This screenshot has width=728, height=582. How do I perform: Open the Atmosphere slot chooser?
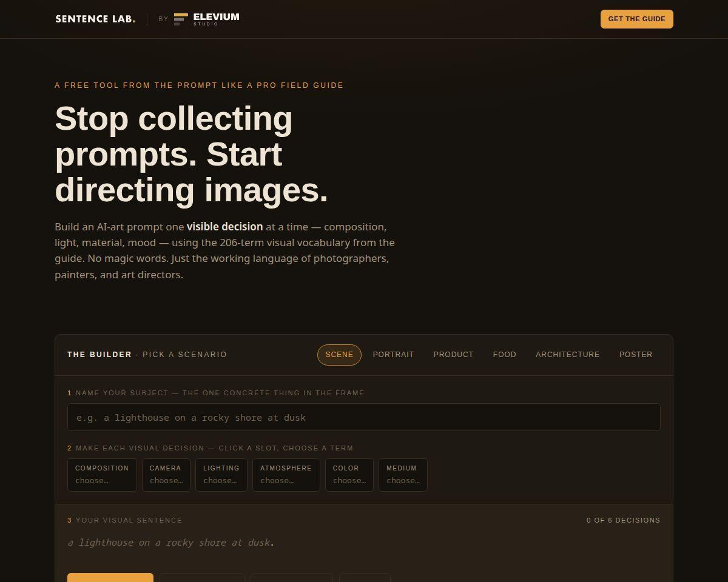coord(286,475)
